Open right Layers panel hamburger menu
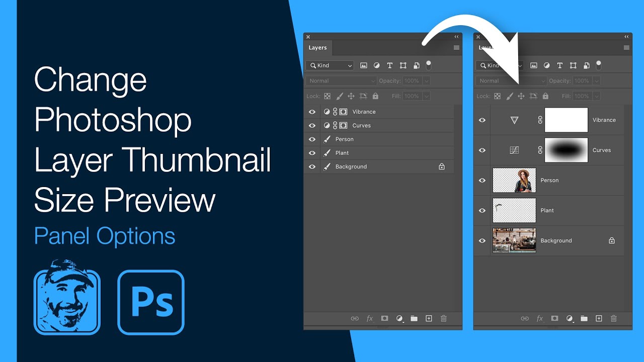Screen dimensions: 644x362 point(626,48)
